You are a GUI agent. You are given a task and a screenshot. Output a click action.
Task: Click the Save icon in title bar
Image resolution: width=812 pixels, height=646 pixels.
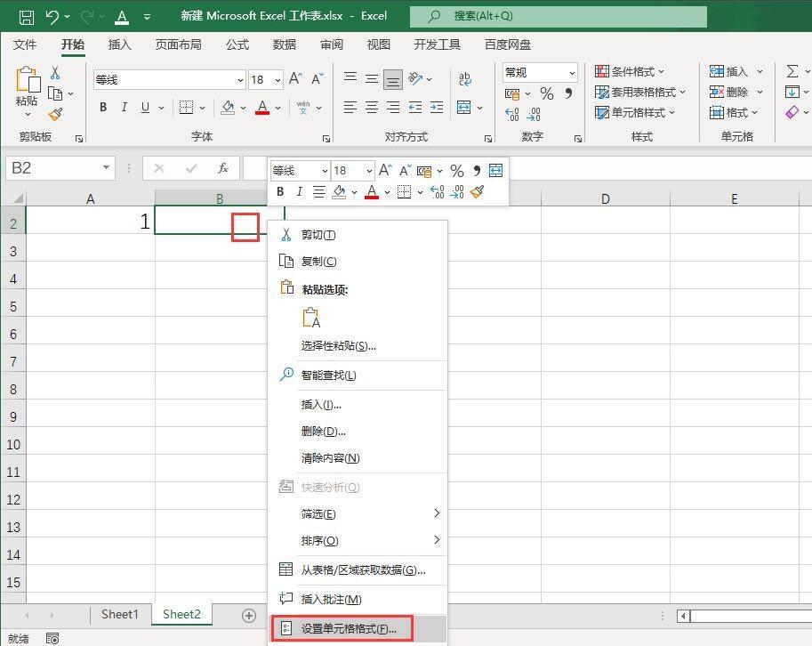point(27,17)
